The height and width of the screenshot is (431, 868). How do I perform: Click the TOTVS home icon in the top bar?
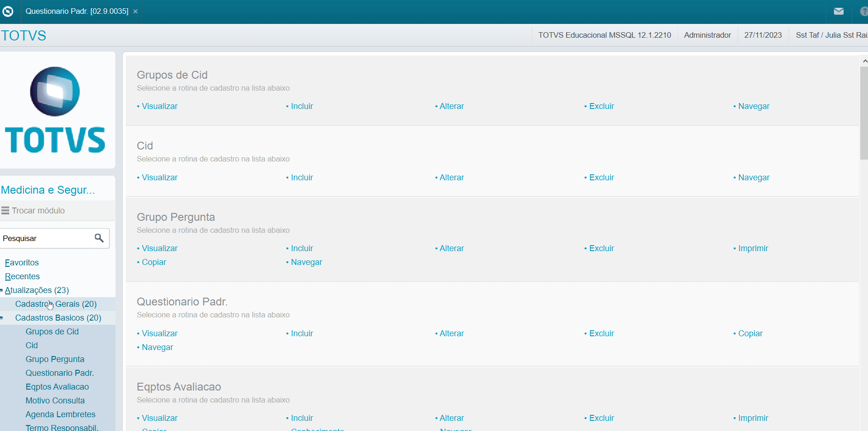tap(8, 11)
